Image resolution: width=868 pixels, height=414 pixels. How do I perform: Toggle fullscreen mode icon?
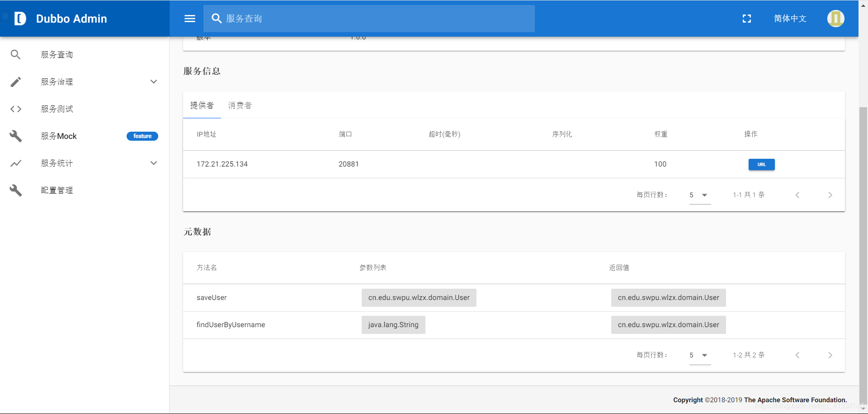[x=747, y=19]
